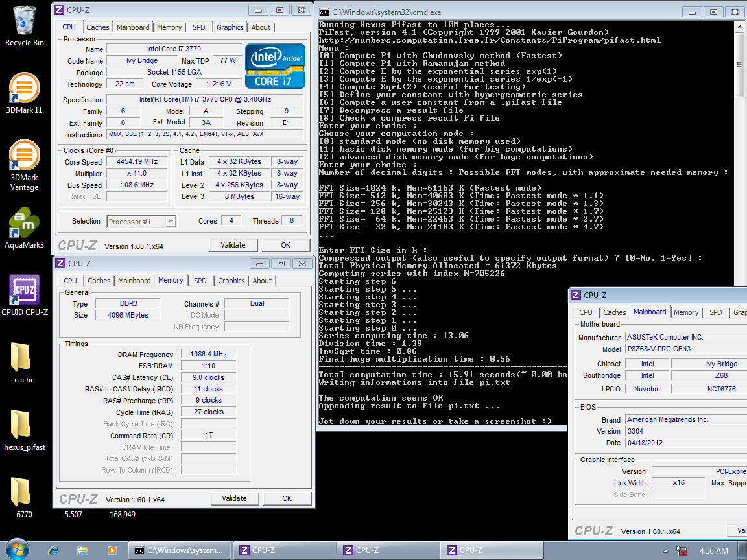
Task: Click the BIOS Version 3304 field
Action: [686, 431]
